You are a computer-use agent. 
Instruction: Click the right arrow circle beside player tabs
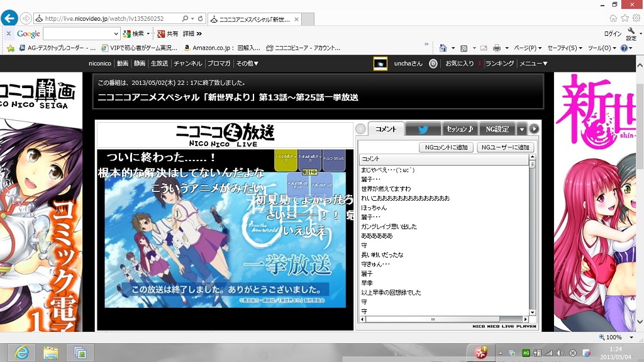534,129
